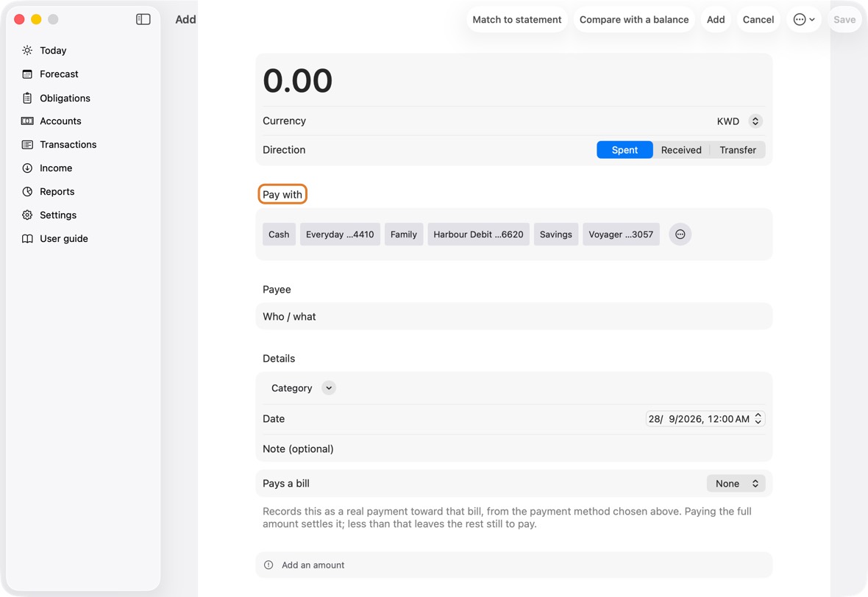868x597 pixels.
Task: Click the Today sun icon in sidebar
Action: [27, 50]
